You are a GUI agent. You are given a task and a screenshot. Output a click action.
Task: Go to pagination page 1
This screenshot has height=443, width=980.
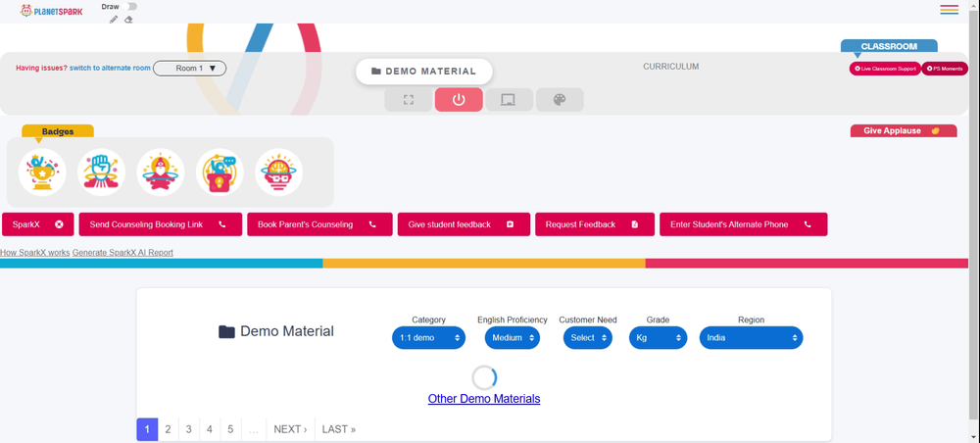tap(148, 429)
